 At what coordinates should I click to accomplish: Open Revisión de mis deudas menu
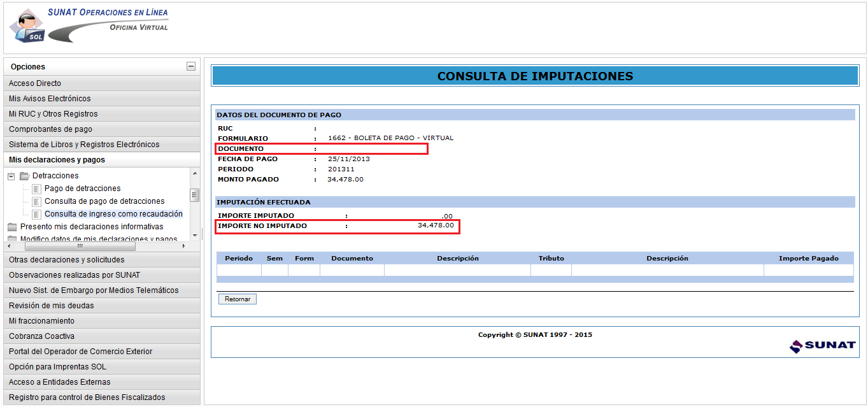point(102,306)
